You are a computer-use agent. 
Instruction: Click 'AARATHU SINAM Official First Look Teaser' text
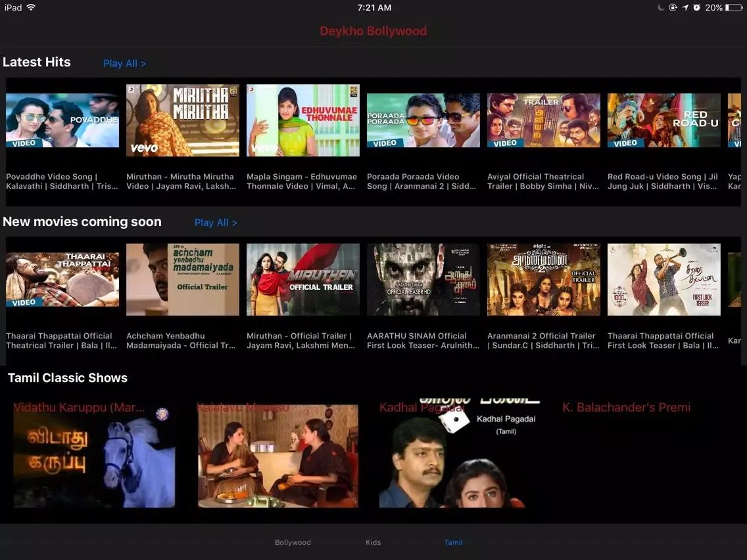[x=423, y=340]
